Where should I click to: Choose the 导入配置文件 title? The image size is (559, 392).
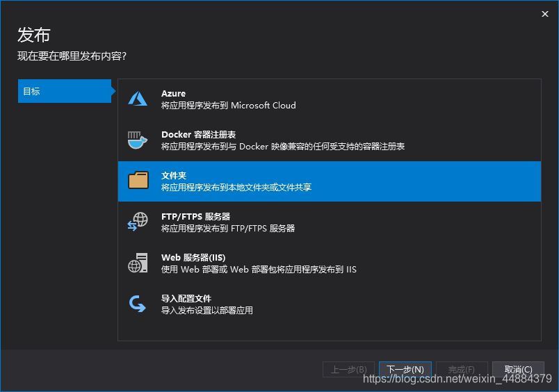(x=186, y=298)
